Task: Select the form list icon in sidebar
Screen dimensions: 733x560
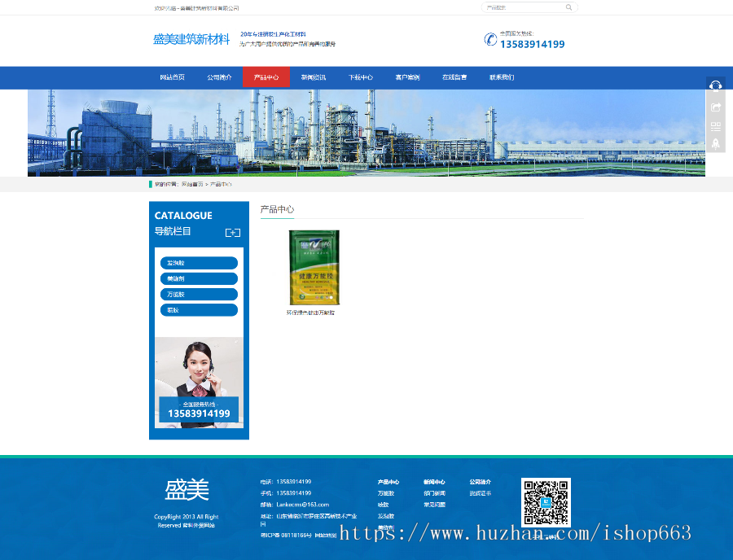Action: coord(715,125)
